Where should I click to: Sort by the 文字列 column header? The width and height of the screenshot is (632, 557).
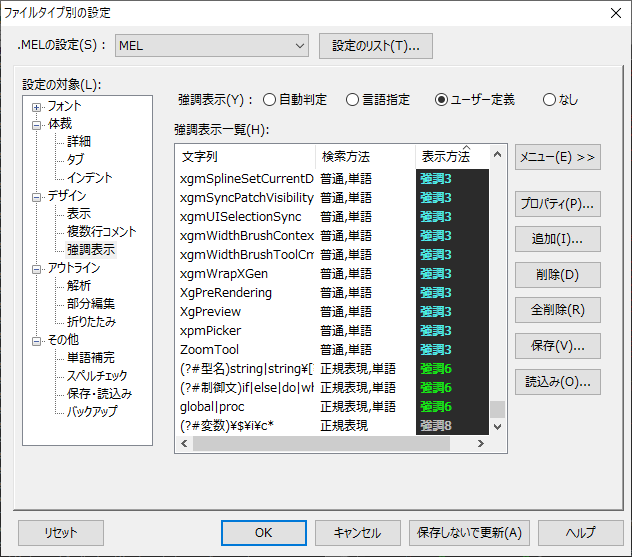pyautogui.click(x=245, y=156)
